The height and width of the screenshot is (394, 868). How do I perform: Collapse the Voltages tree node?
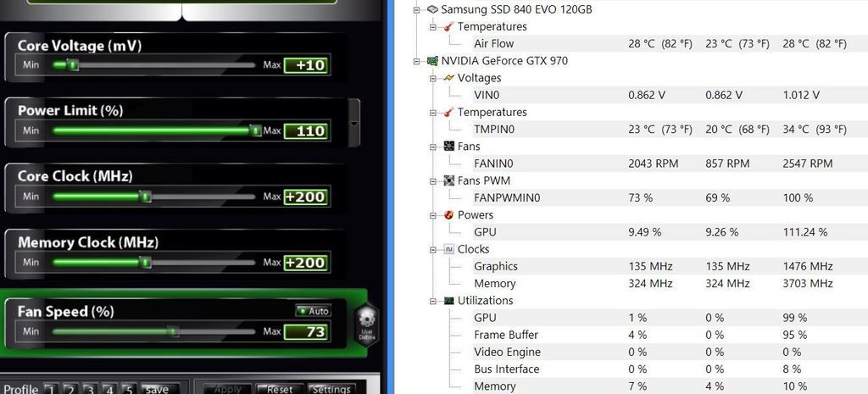coord(433,78)
